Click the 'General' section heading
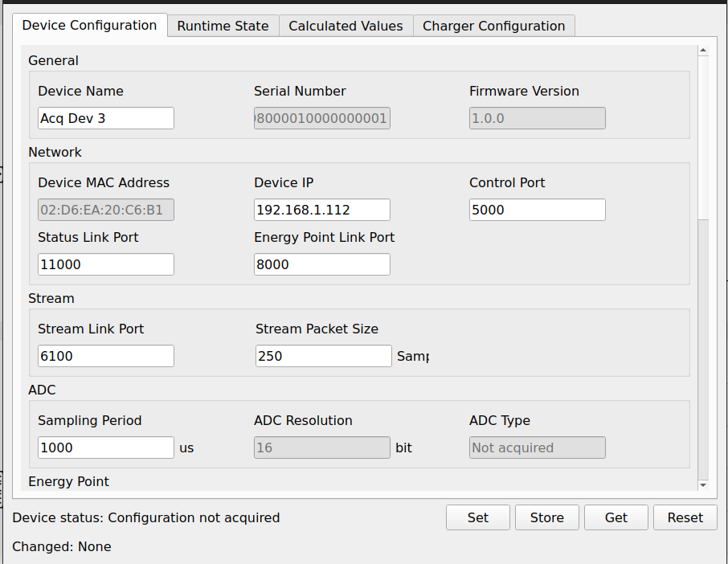728x564 pixels. [x=53, y=61]
